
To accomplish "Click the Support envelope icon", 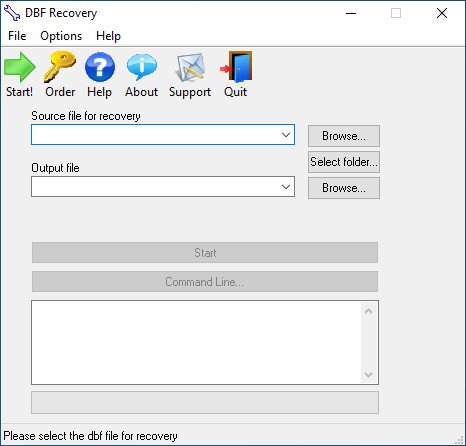I will (190, 68).
